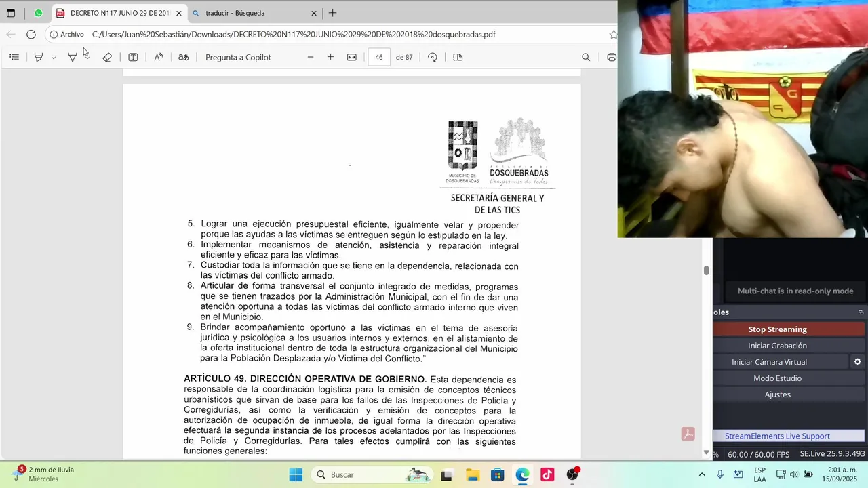Go back to the previous page
868x488 pixels.
(11, 34)
